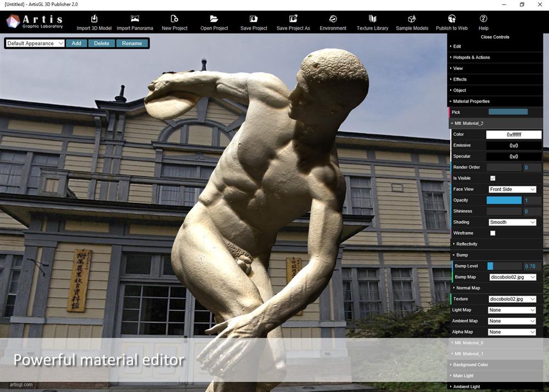This screenshot has height=392, width=549.
Task: Click the Artis Graphic Laboratory logo
Action: (34, 21)
